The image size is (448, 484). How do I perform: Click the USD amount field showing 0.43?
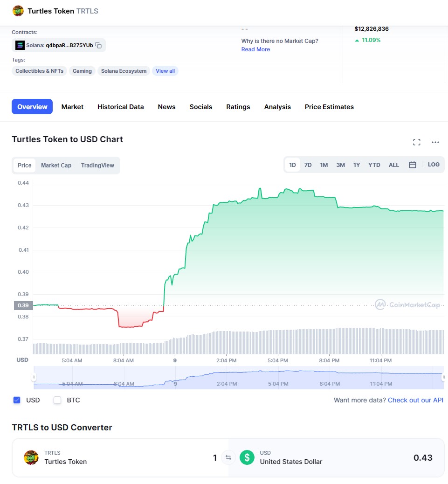[423, 457]
